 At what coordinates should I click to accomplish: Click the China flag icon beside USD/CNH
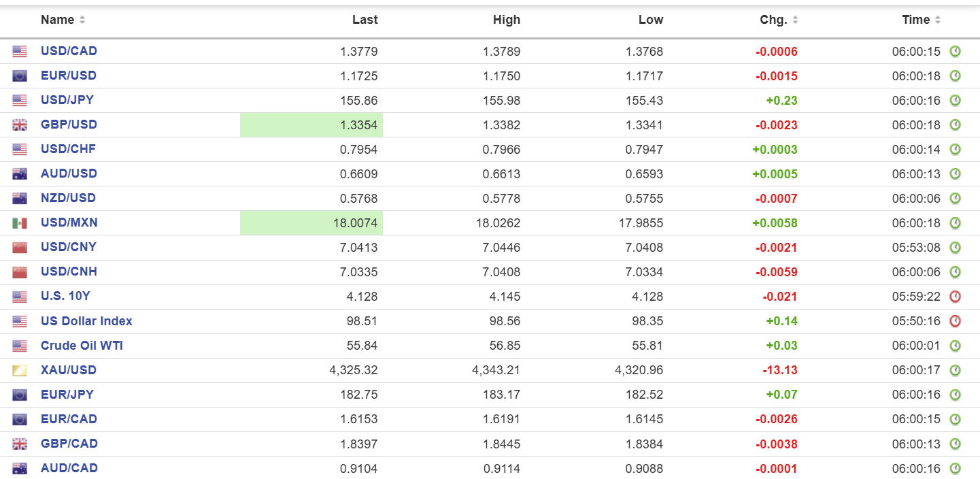(x=20, y=272)
